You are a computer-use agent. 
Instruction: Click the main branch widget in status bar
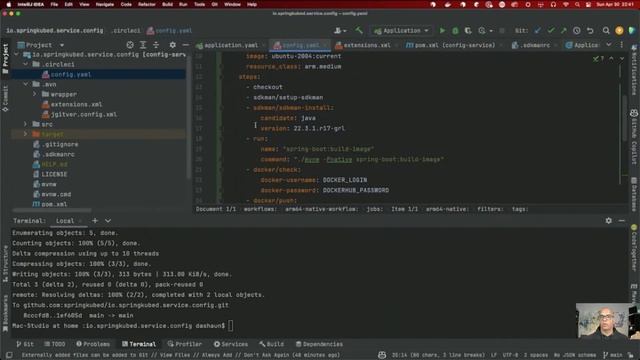[613, 355]
